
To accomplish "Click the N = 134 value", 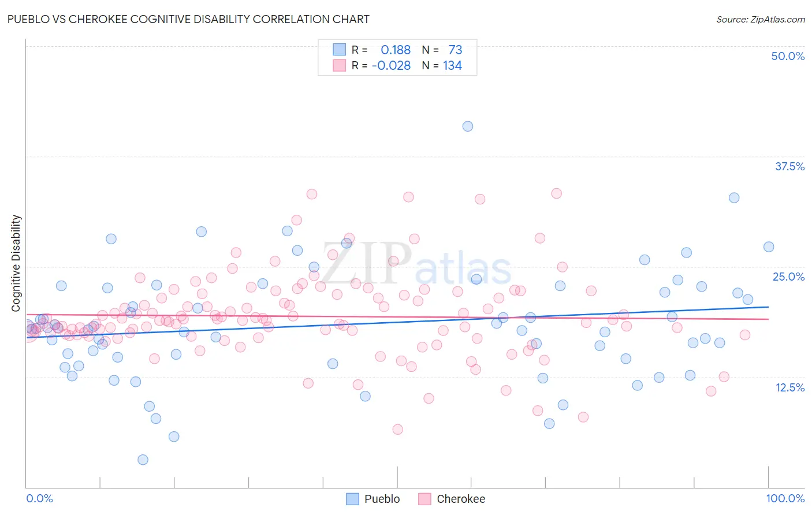I will click(x=442, y=65).
